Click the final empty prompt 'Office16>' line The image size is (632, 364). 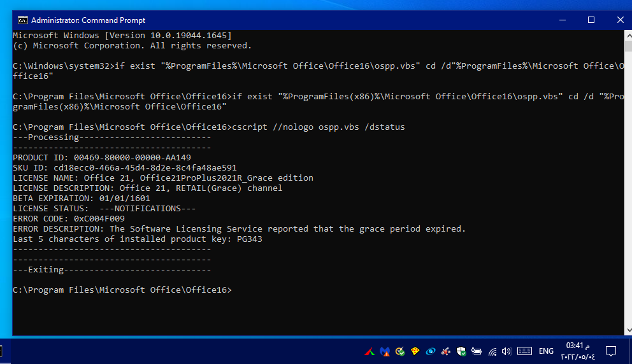pyautogui.click(x=122, y=290)
